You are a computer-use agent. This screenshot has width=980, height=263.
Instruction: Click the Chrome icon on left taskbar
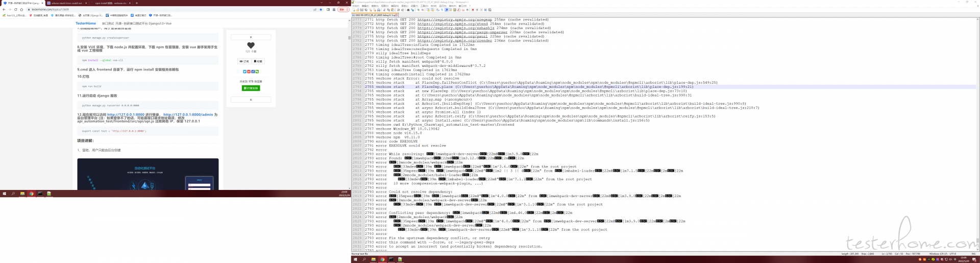click(31, 194)
